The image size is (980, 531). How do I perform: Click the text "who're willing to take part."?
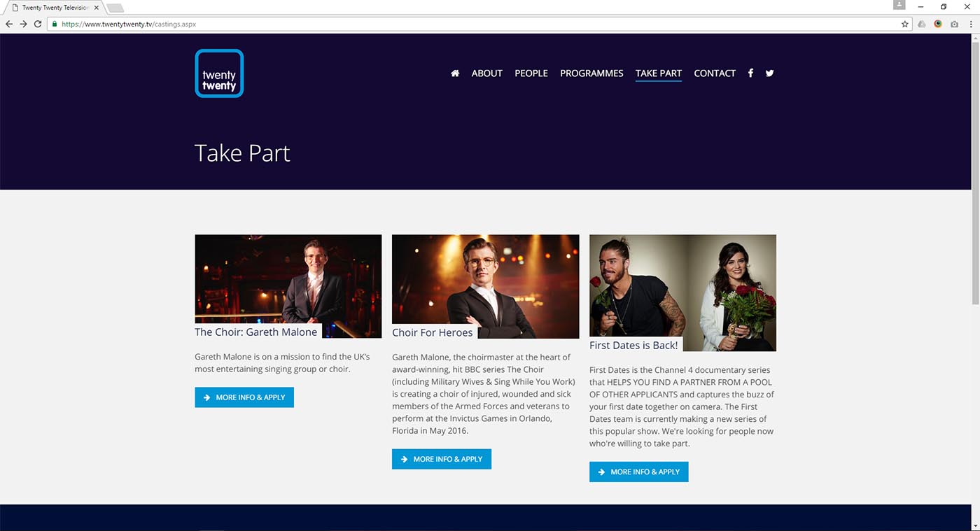[640, 444]
